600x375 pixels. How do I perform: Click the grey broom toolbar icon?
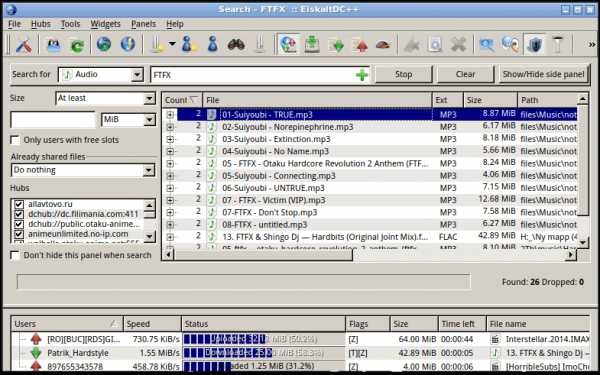click(x=260, y=44)
